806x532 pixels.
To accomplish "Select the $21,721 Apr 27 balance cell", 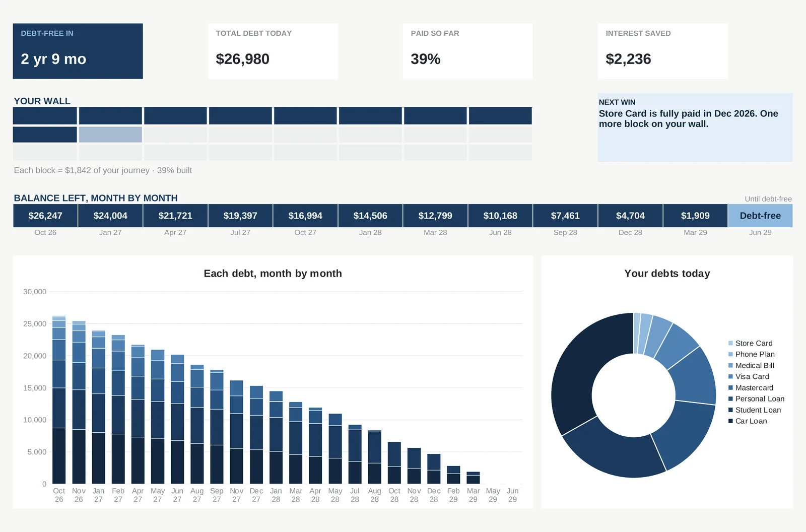I will [x=175, y=216].
